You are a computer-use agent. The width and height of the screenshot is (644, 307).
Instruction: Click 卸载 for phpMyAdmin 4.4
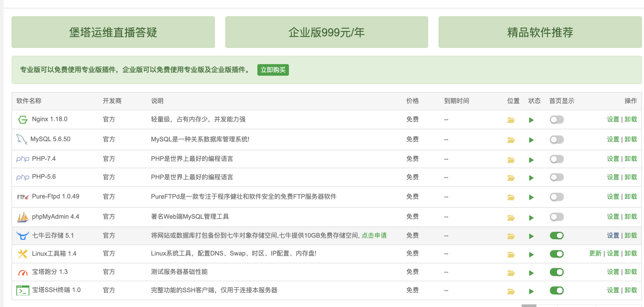point(631,217)
